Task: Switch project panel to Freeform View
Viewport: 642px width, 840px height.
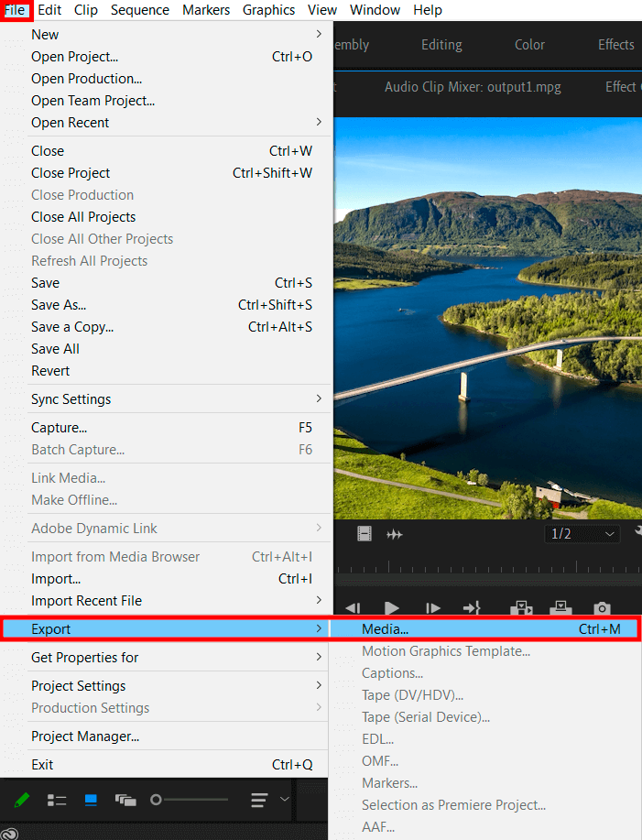Action: pos(125,800)
